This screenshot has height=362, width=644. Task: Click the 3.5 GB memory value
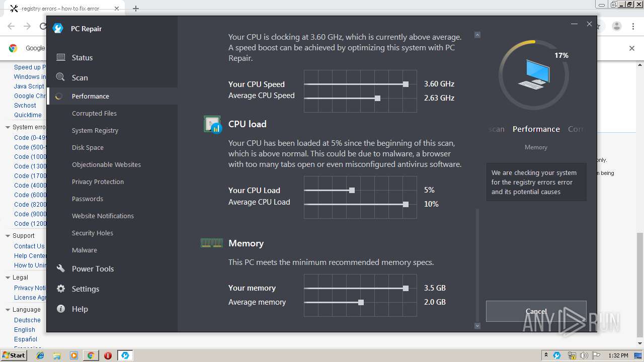point(435,288)
